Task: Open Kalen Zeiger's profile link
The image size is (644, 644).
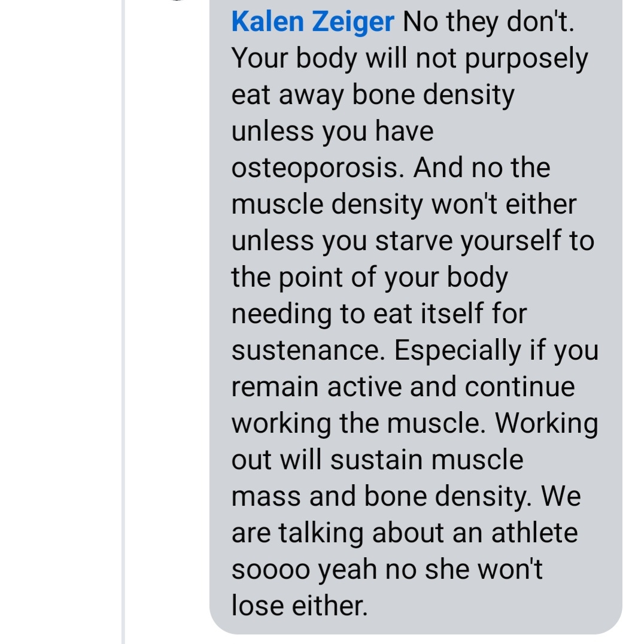Action: pos(312,23)
